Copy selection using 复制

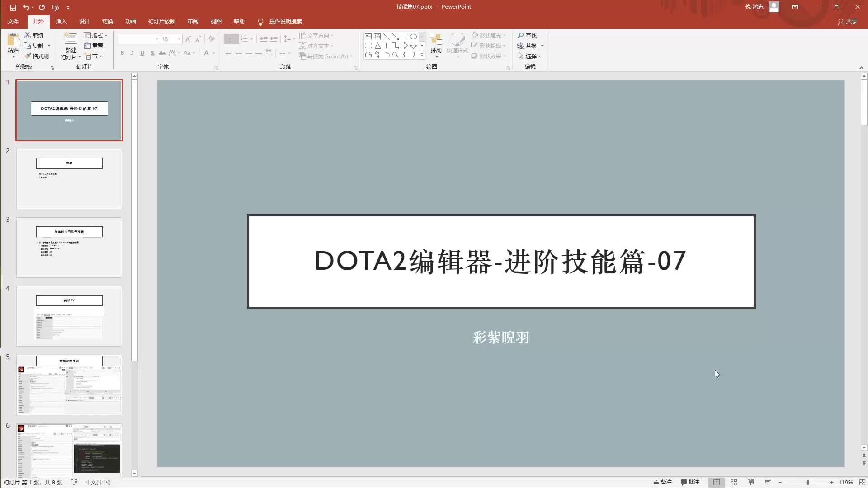click(34, 46)
